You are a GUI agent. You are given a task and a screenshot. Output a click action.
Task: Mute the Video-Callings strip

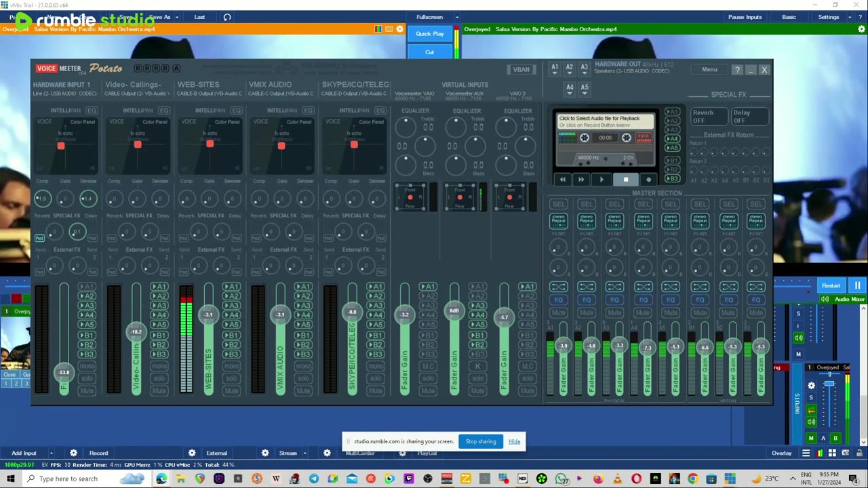coord(159,390)
